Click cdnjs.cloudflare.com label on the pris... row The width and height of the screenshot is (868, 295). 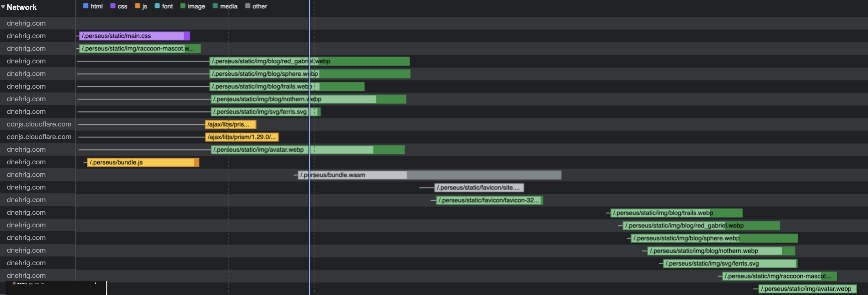[x=39, y=124]
